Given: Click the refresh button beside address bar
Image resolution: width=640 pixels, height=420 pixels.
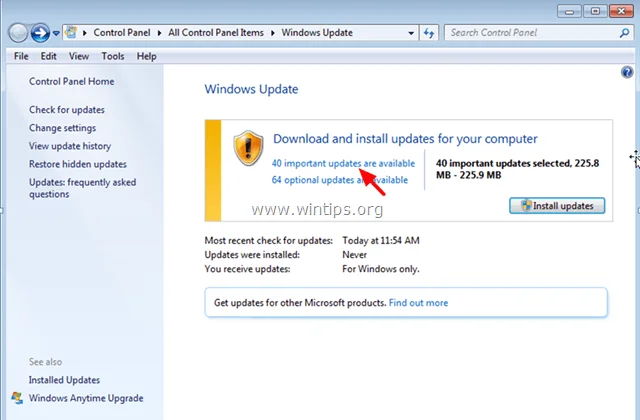Looking at the screenshot, I should point(428,33).
